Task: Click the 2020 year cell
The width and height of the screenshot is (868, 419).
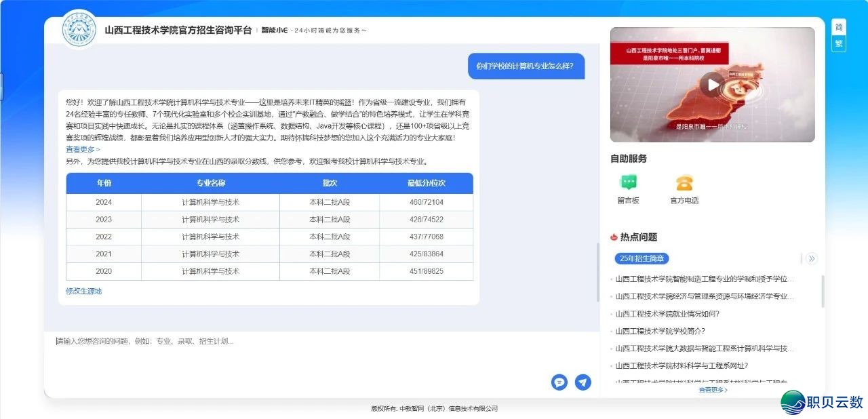Action: pyautogui.click(x=104, y=271)
